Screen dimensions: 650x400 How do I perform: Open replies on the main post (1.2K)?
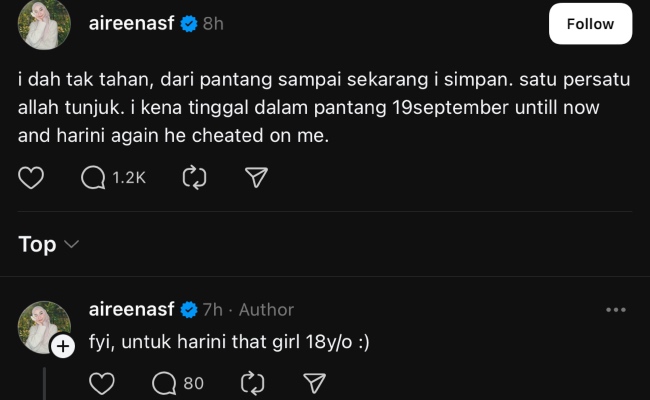113,178
